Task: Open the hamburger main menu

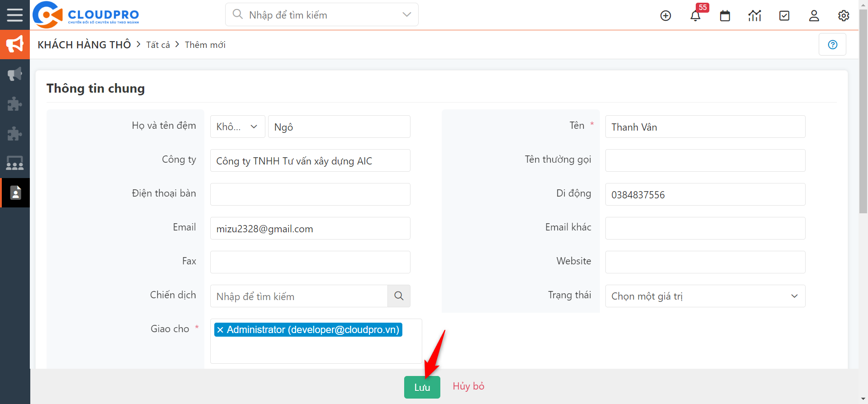Action: (14, 15)
